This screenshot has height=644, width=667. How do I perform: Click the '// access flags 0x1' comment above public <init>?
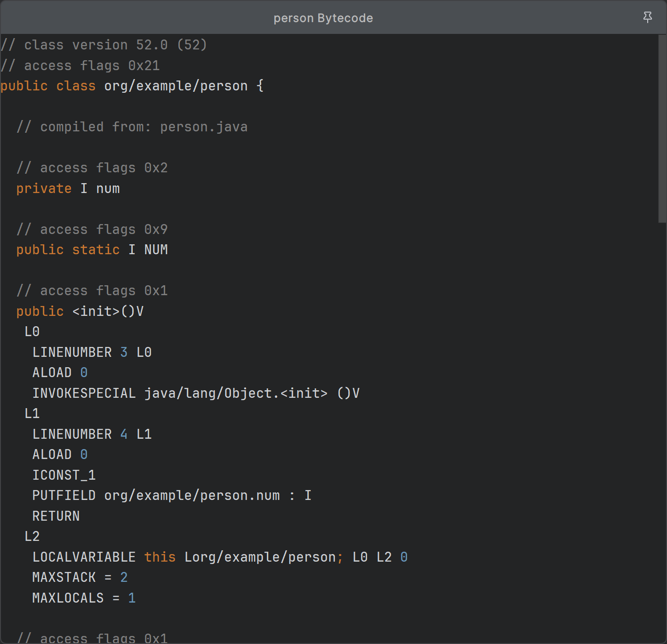[92, 290]
